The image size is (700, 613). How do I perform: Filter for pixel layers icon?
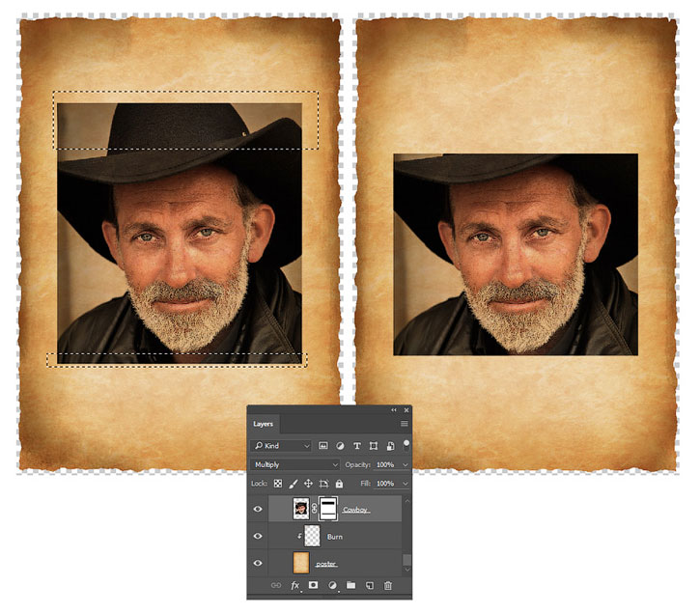pos(323,446)
